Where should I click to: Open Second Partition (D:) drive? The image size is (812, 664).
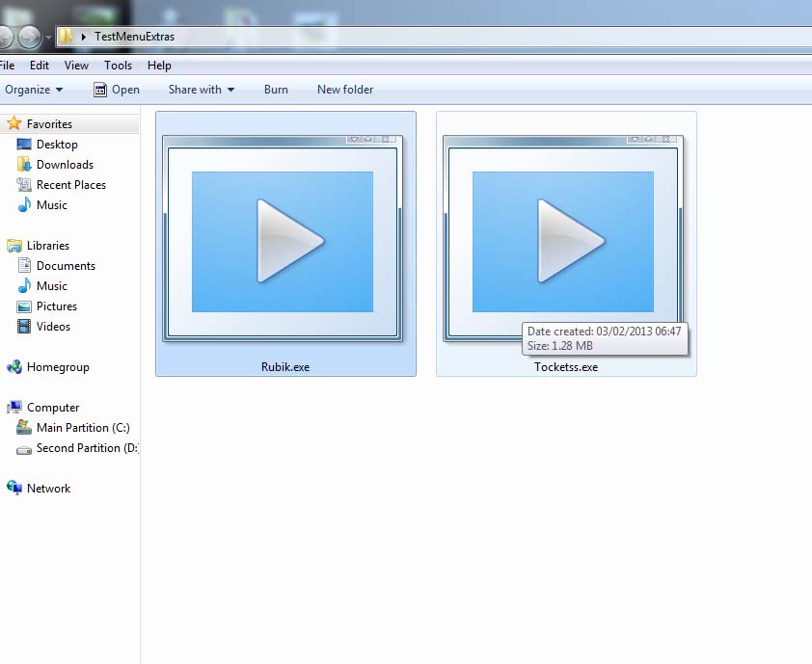tap(86, 448)
